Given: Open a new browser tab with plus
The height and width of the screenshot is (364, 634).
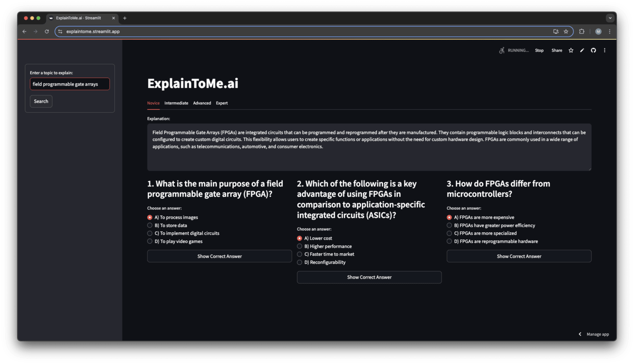Looking at the screenshot, I should pyautogui.click(x=125, y=18).
